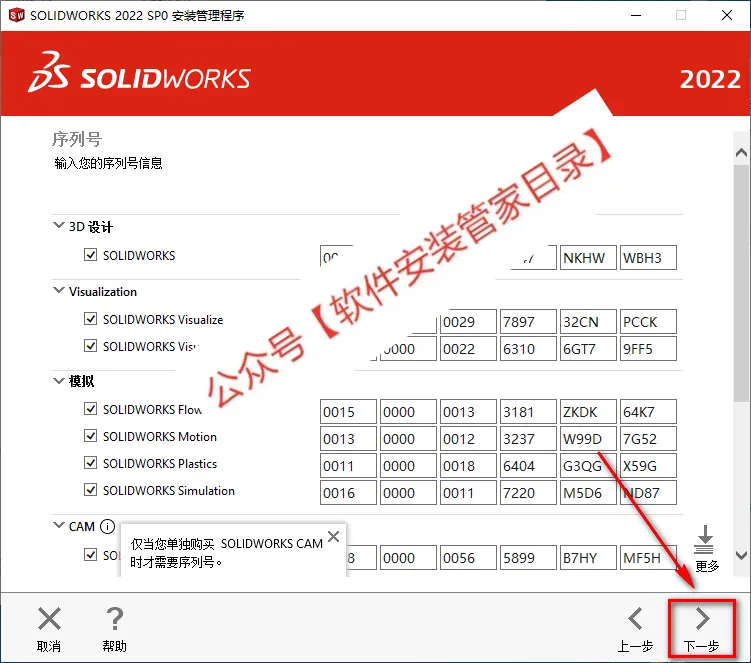Viewport: 751px width, 663px height.
Task: Click the 0015 field in Flow row
Action: point(348,412)
